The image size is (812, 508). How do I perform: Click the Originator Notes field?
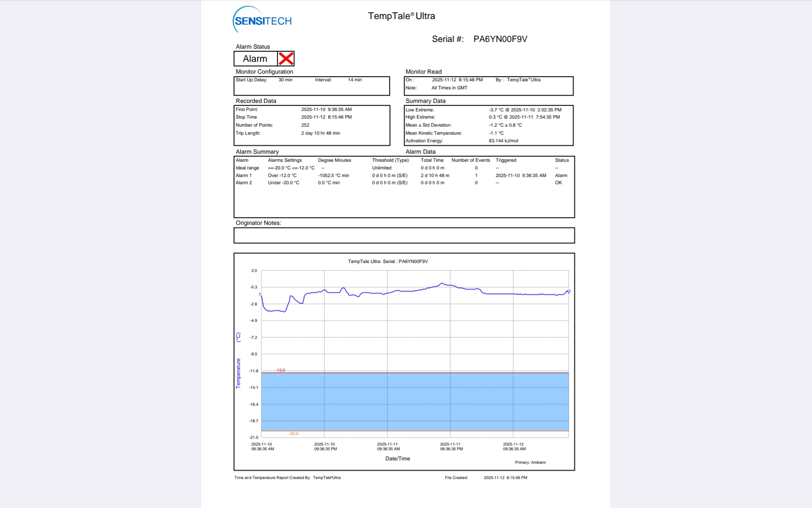[404, 235]
